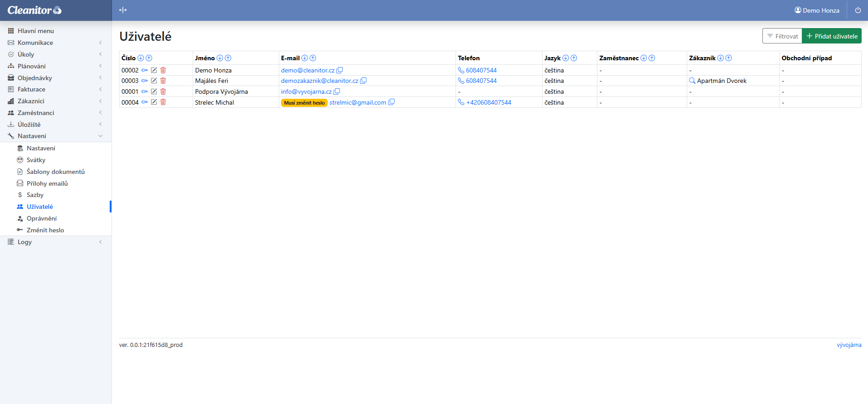The image size is (868, 404).
Task: Expand the Logy menu section
Action: pos(24,242)
